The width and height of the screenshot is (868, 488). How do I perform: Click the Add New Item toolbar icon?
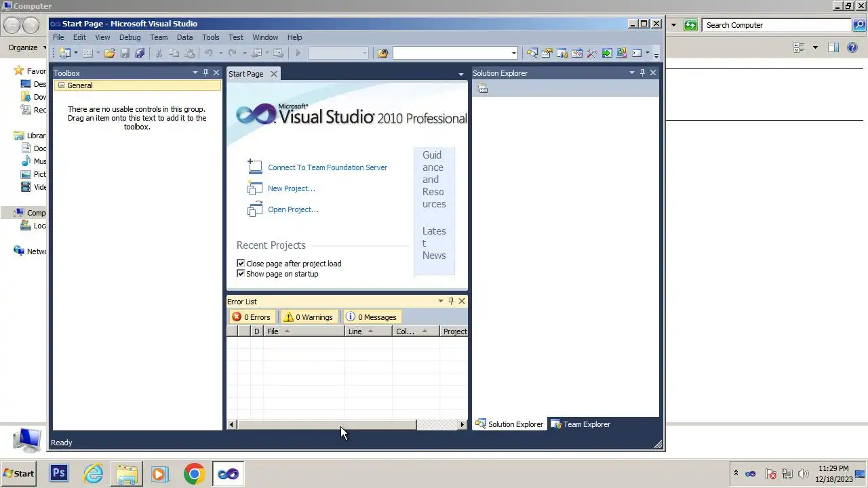(87, 53)
